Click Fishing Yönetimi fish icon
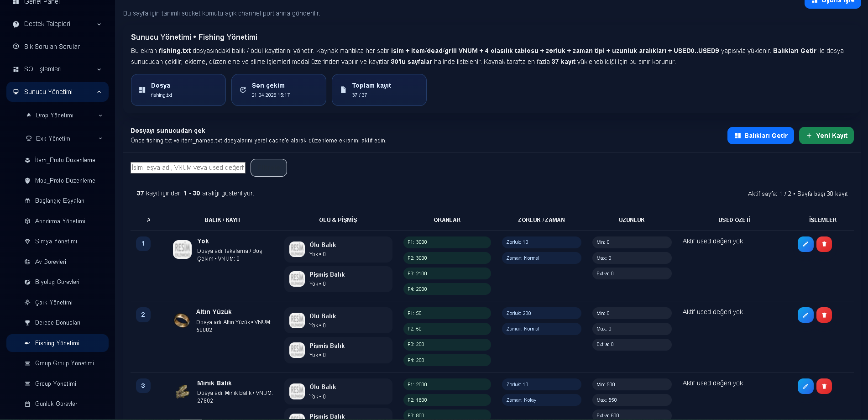 27,343
